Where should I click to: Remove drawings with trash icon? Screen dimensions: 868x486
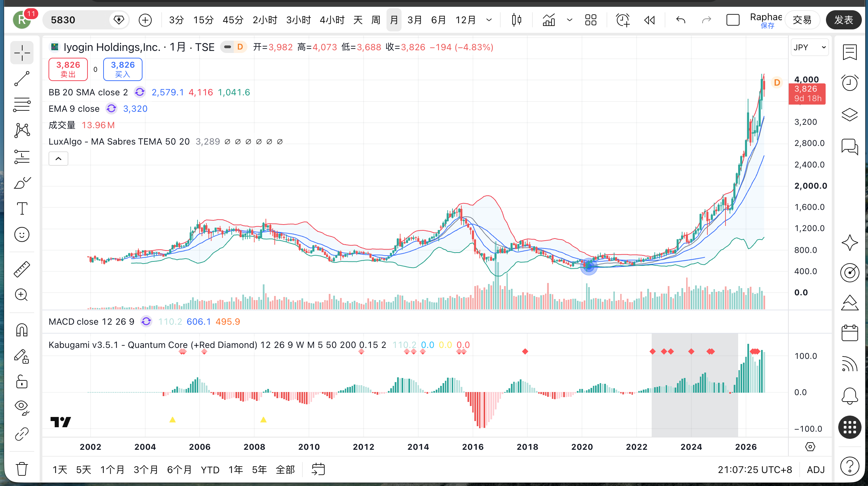(x=22, y=469)
